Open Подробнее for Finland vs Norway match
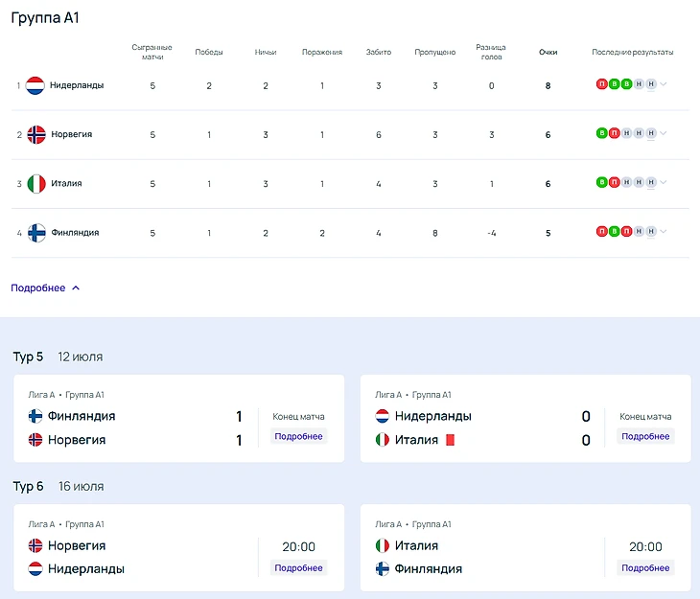The height and width of the screenshot is (599, 700). point(298,436)
